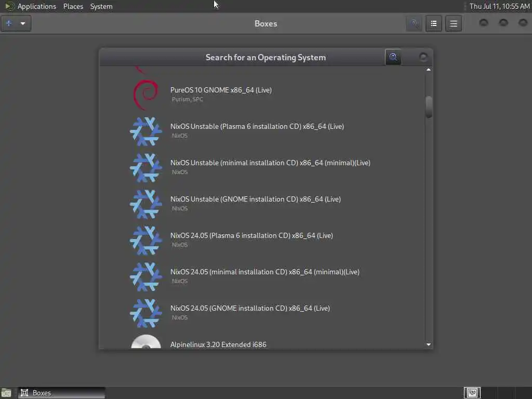Toggle the search button in the OS dialog

(393, 57)
